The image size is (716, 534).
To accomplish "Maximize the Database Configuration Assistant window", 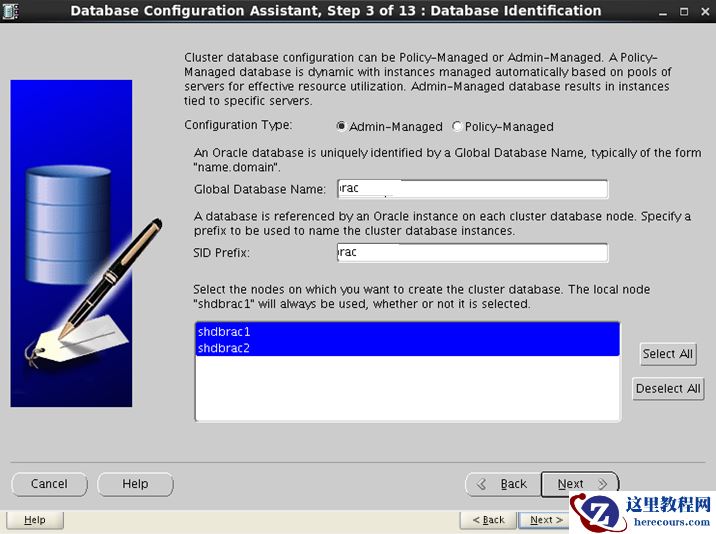I will coord(684,12).
